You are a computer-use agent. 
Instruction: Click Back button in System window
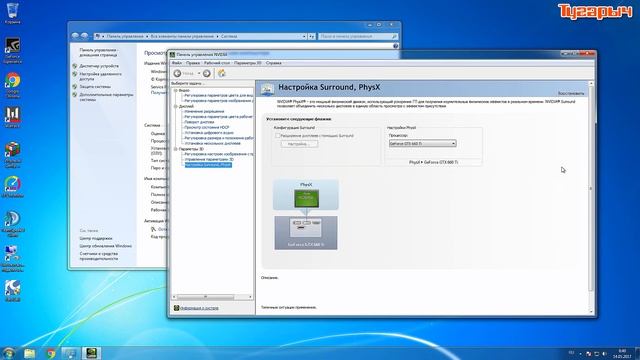tap(75, 36)
